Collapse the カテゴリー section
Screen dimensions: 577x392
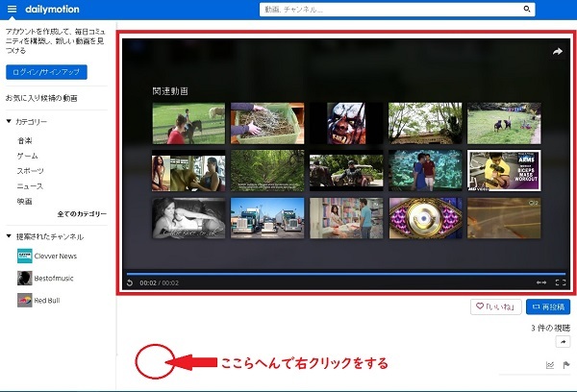coord(9,122)
